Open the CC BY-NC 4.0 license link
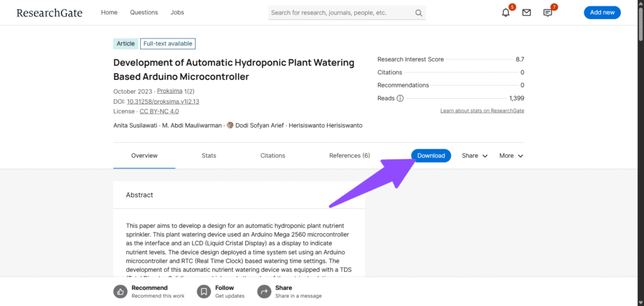644x306 pixels. (158, 111)
